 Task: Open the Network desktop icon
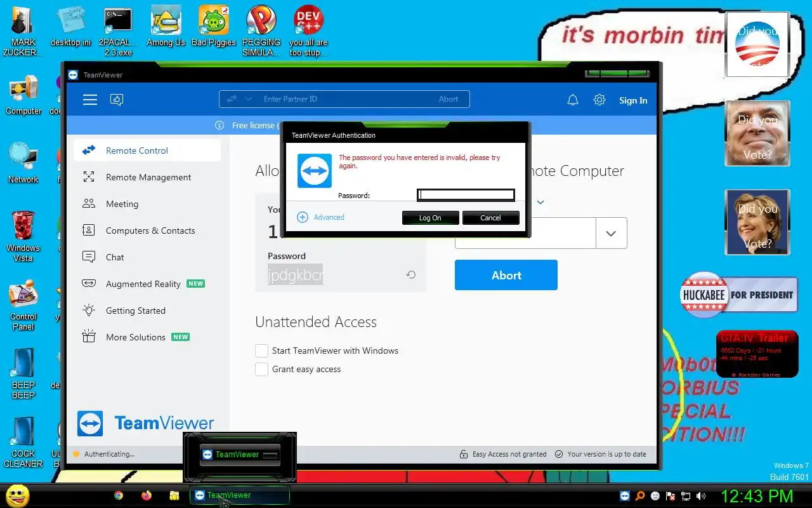tap(23, 163)
